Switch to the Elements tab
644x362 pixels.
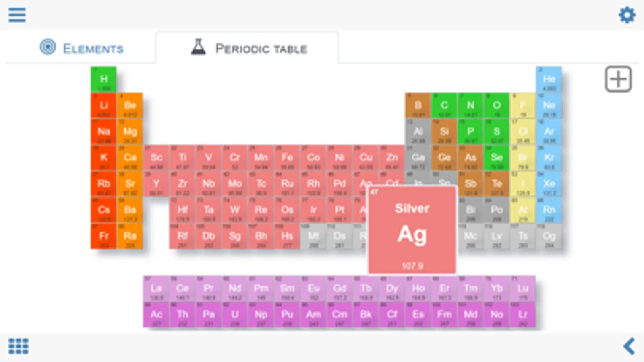82,48
